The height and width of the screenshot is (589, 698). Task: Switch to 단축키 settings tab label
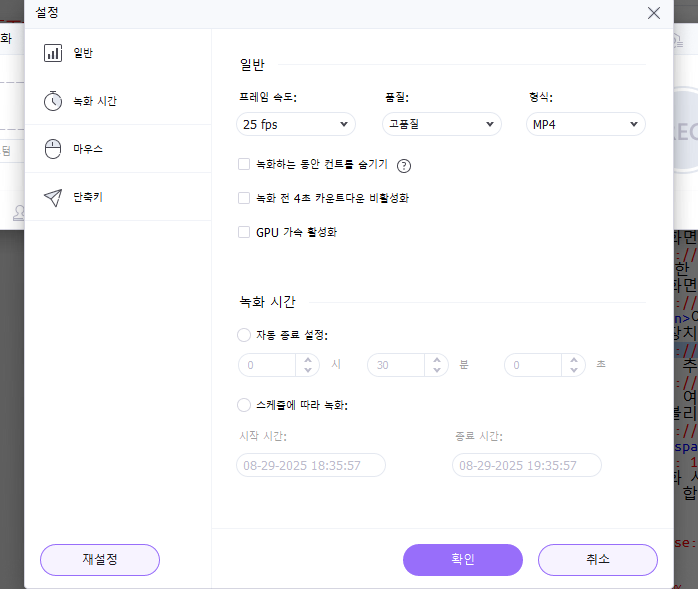88,197
